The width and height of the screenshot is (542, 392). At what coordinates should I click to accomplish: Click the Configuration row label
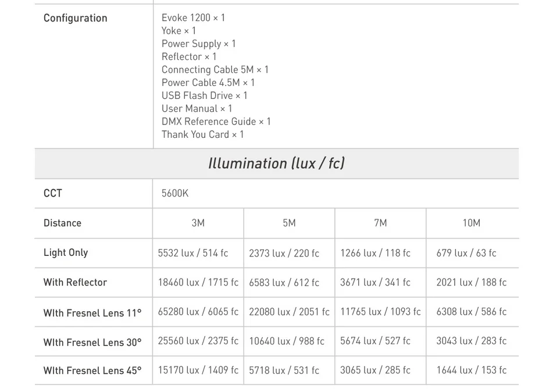point(76,18)
